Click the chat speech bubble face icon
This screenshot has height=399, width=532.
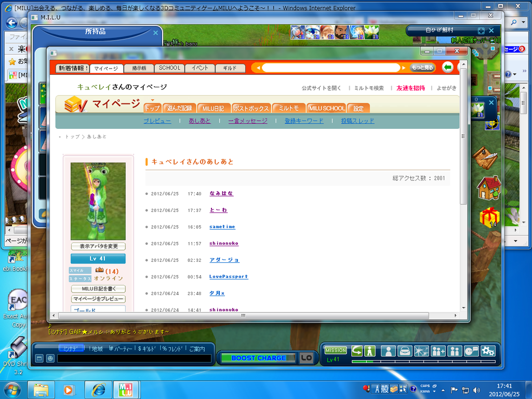click(471, 351)
